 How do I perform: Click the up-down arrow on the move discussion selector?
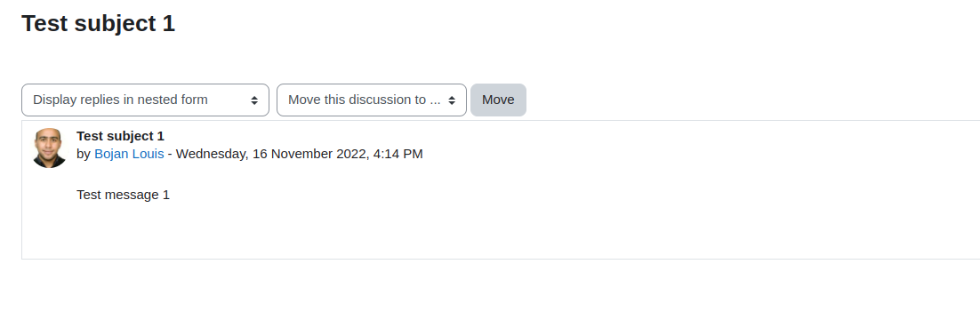pos(452,100)
